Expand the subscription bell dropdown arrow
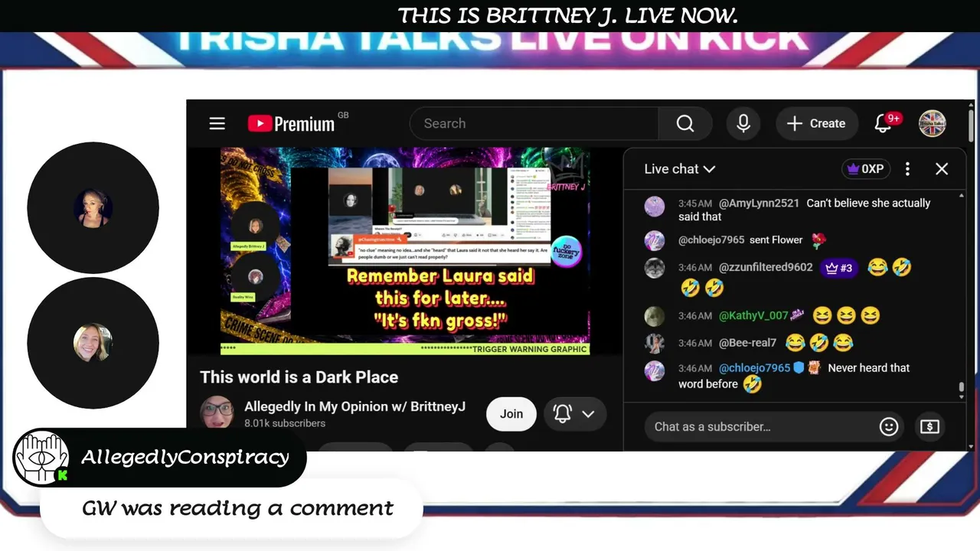 (588, 414)
